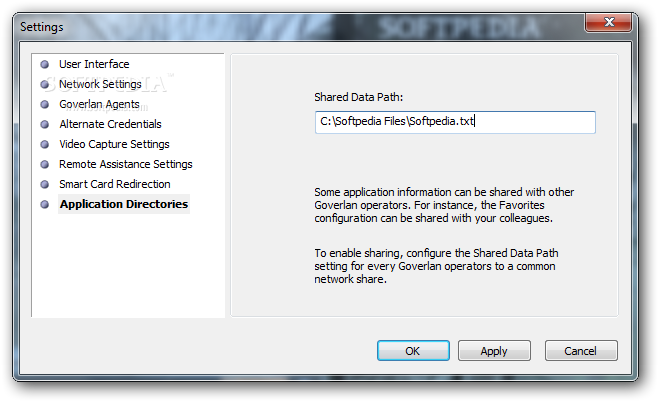This screenshot has width=659, height=402.
Task: Click the paragraph starting 'To enable sharing'
Action: [x=436, y=266]
